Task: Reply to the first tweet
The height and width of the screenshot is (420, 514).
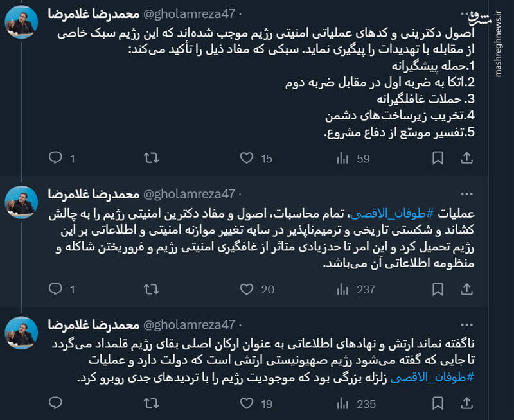Action: pyautogui.click(x=55, y=157)
